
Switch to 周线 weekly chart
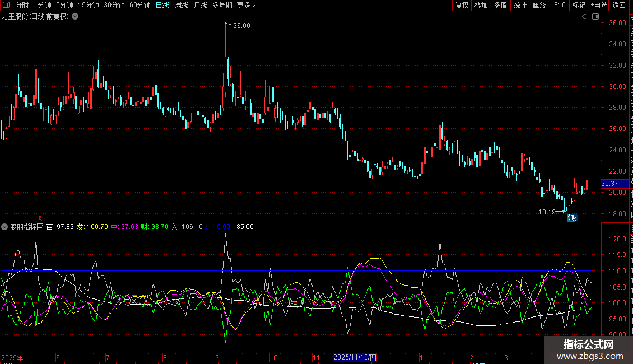coord(181,5)
